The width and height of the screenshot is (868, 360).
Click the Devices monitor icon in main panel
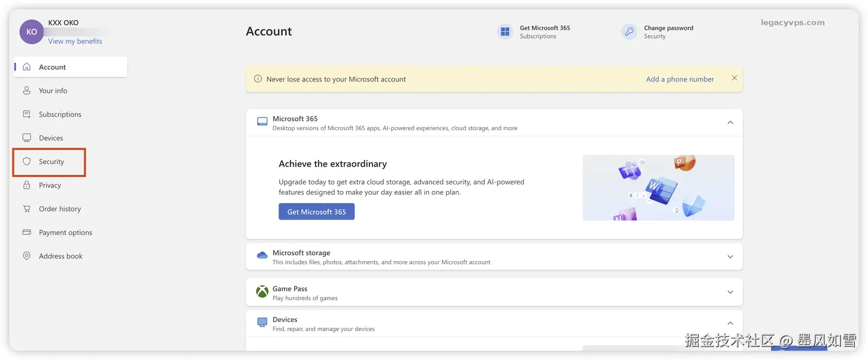tap(262, 323)
